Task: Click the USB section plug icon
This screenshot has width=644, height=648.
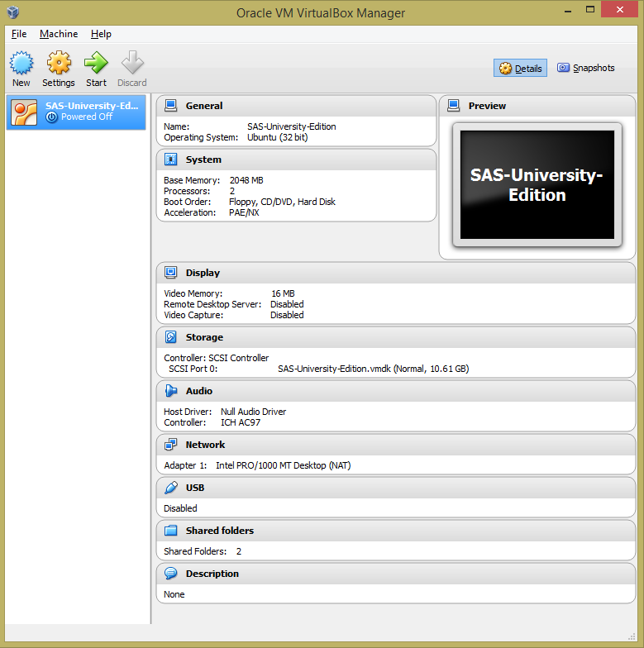Action: pos(171,488)
